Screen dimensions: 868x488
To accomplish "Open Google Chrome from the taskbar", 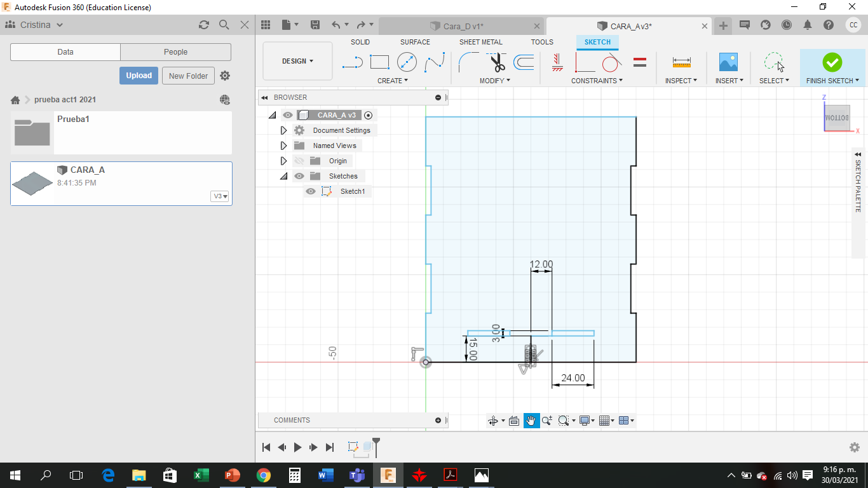I will (x=264, y=475).
